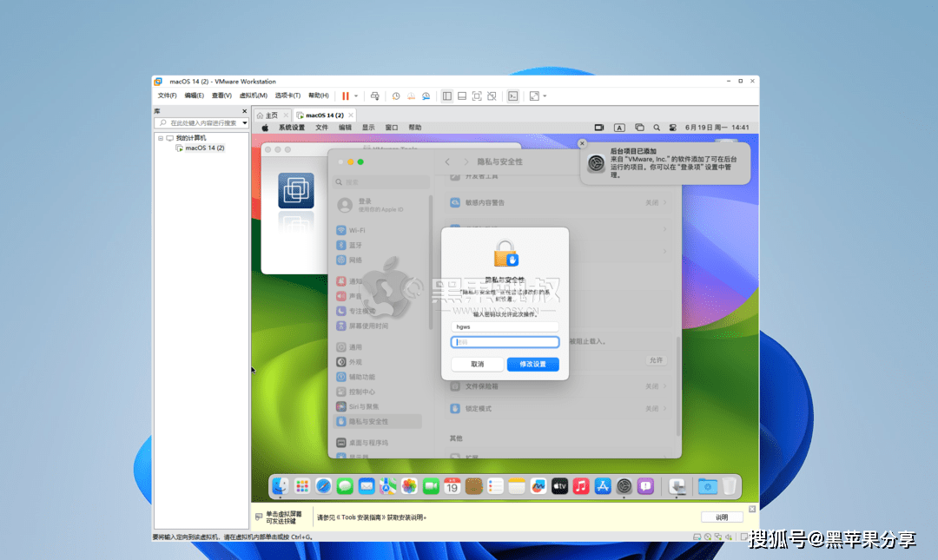938x560 pixels.
Task: Select Siri与聚焦 in settings sidebar
Action: pyautogui.click(x=377, y=407)
